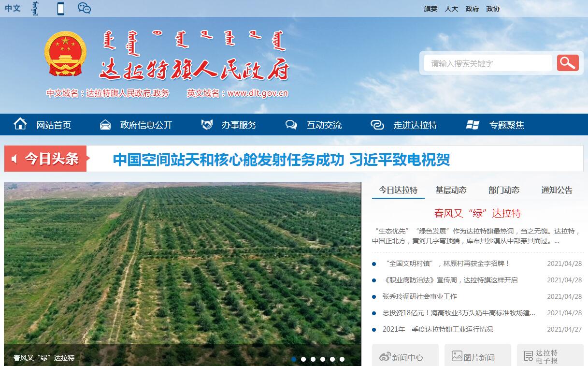
Task: Switch to the 通知公告 tab
Action: click(x=557, y=190)
